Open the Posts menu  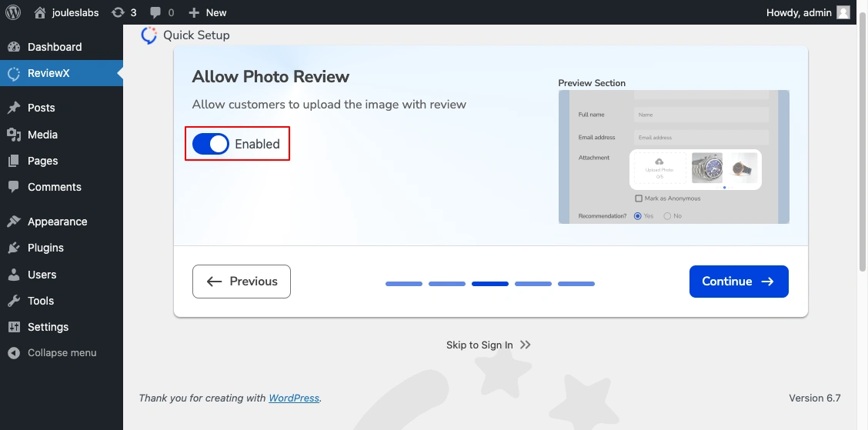coord(62,108)
